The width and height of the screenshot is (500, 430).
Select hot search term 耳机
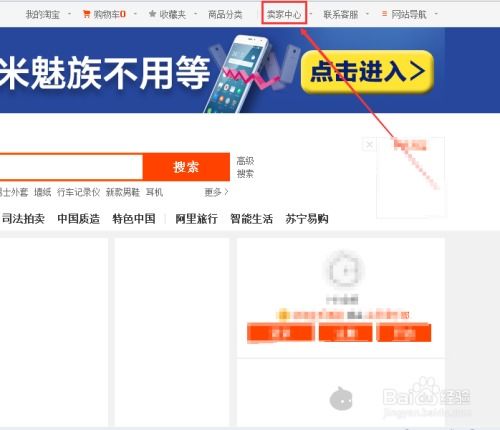(x=154, y=192)
